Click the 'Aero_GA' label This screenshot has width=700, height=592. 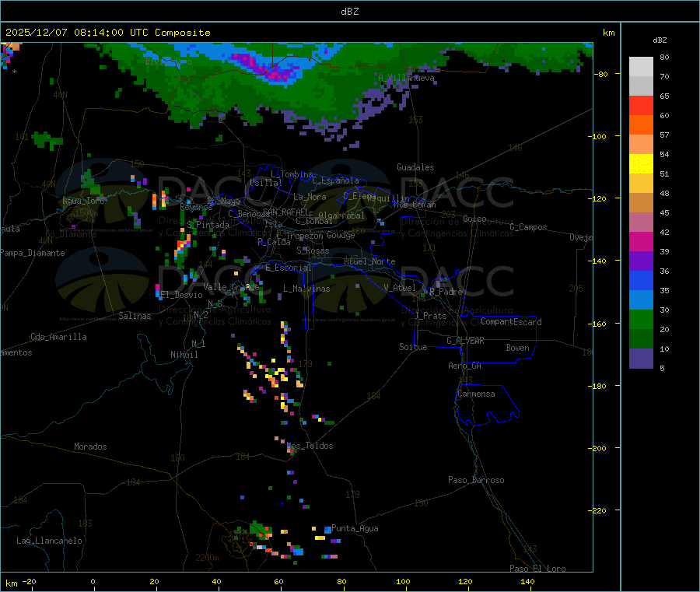pos(465,366)
